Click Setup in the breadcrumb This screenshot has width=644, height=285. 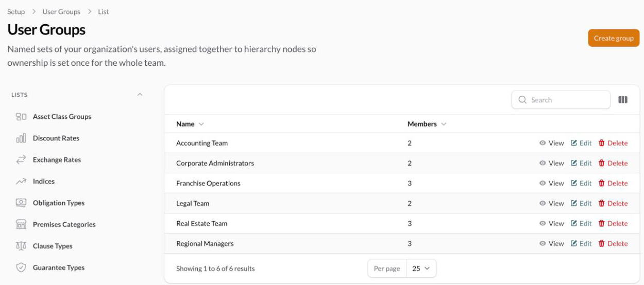[16, 12]
